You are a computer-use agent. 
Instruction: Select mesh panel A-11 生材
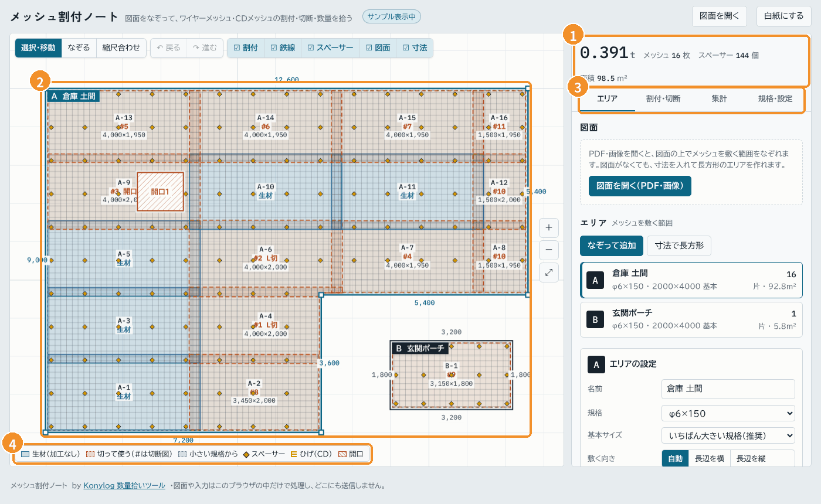(x=407, y=191)
